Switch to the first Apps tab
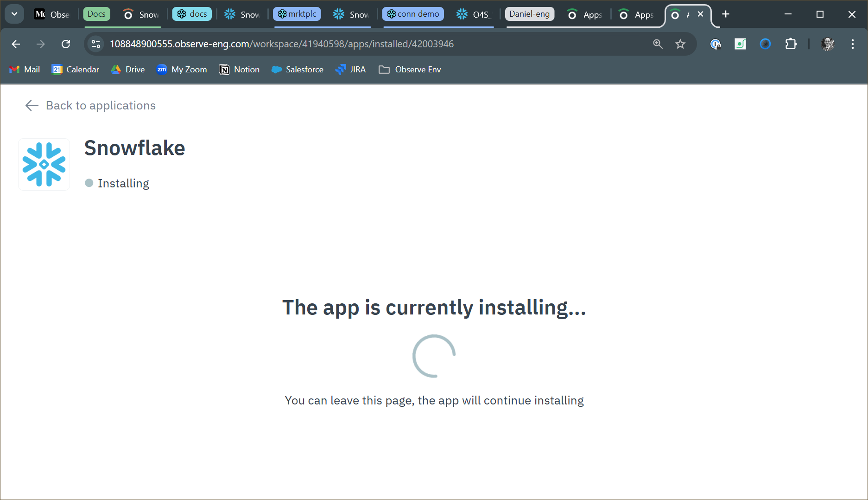This screenshot has height=500, width=868. coord(584,14)
